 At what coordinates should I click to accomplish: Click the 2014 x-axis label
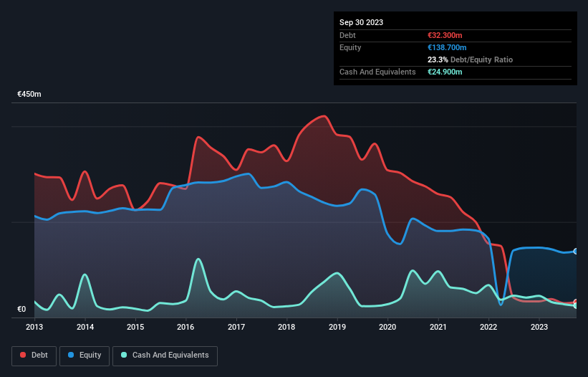85,327
